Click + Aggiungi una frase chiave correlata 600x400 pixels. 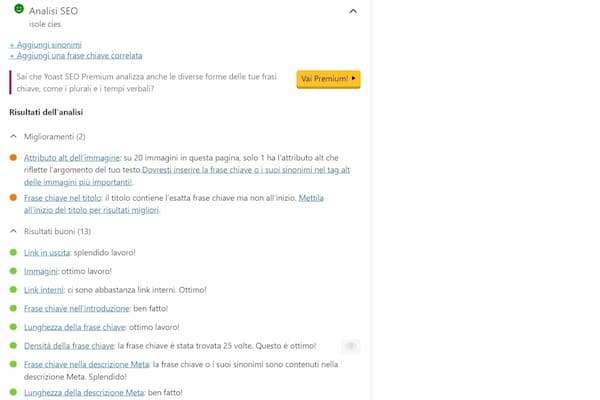click(x=76, y=56)
